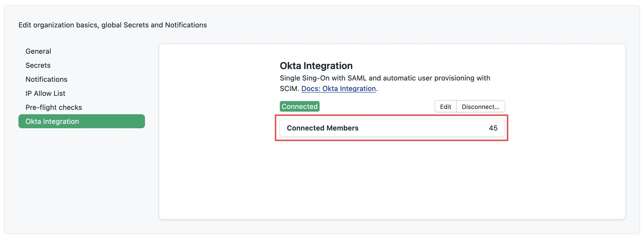Image resolution: width=644 pixels, height=239 pixels.
Task: Click the 45 members count
Action: coord(493,128)
